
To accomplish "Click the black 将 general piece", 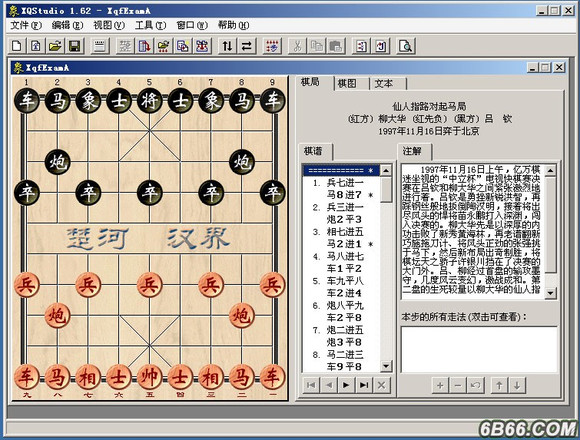I will (x=149, y=100).
